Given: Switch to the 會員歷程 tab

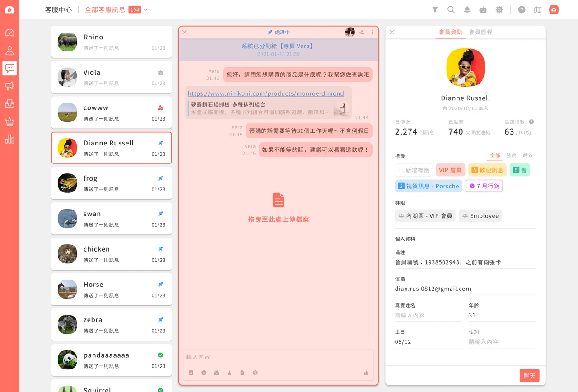Looking at the screenshot, I should pyautogui.click(x=480, y=32).
